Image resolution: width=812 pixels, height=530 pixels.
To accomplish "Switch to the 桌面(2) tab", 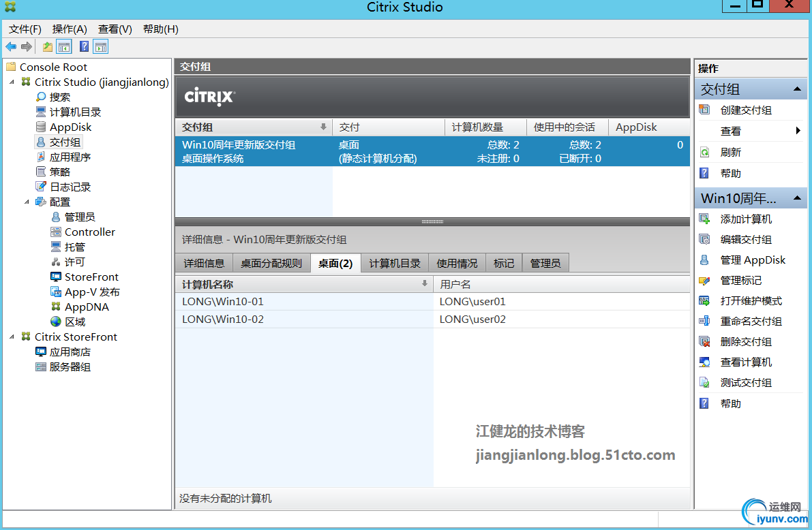I will click(335, 264).
